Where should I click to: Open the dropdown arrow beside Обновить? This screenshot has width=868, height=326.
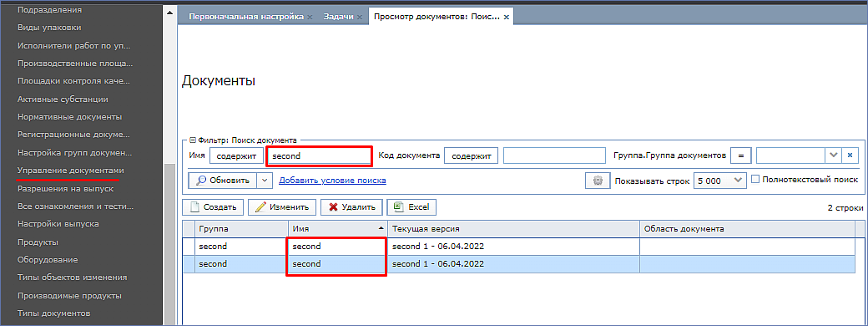pyautogui.click(x=265, y=181)
